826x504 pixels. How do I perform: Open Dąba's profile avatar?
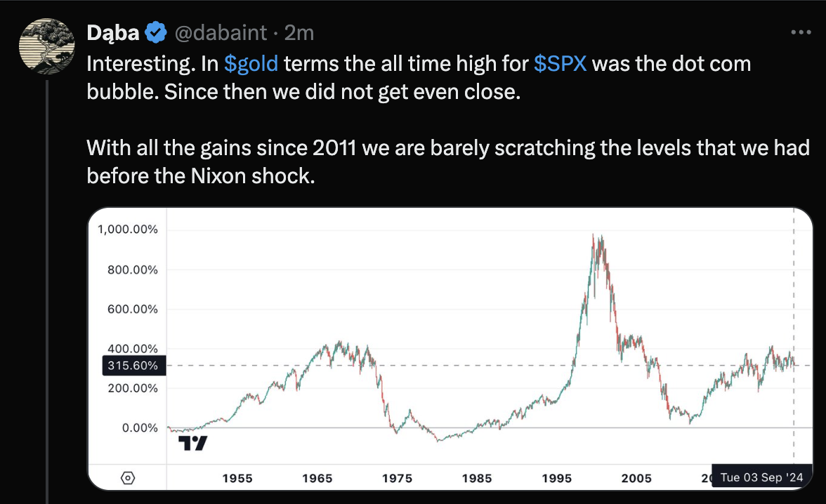(x=47, y=46)
